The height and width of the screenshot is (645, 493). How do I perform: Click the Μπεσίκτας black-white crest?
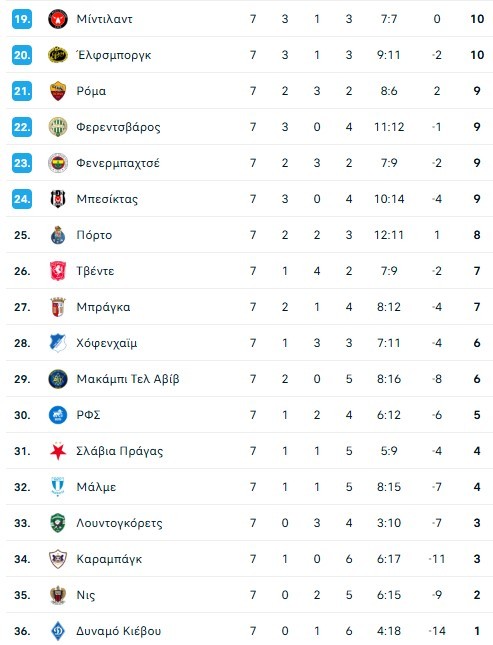[58, 199]
